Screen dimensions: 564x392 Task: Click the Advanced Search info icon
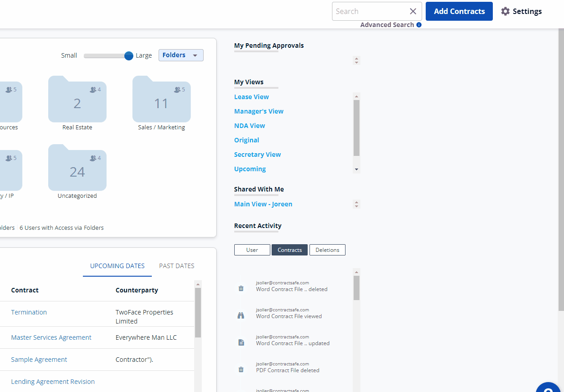[419, 25]
